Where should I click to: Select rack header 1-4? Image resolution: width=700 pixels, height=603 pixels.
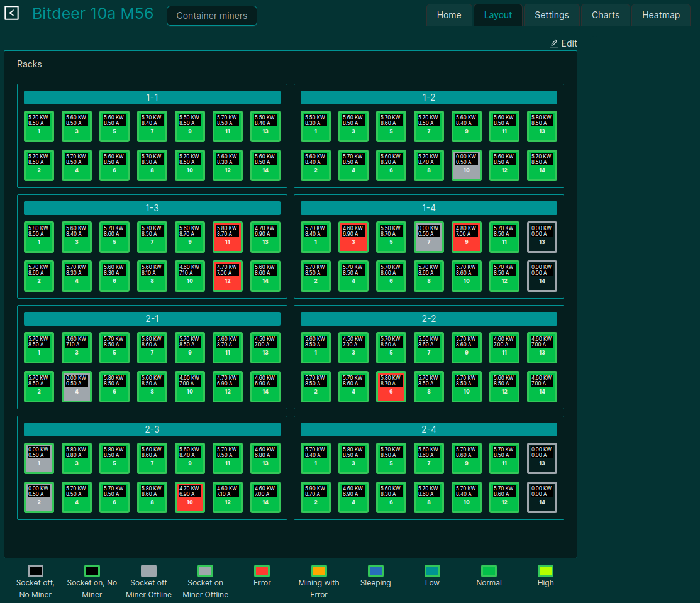(428, 208)
